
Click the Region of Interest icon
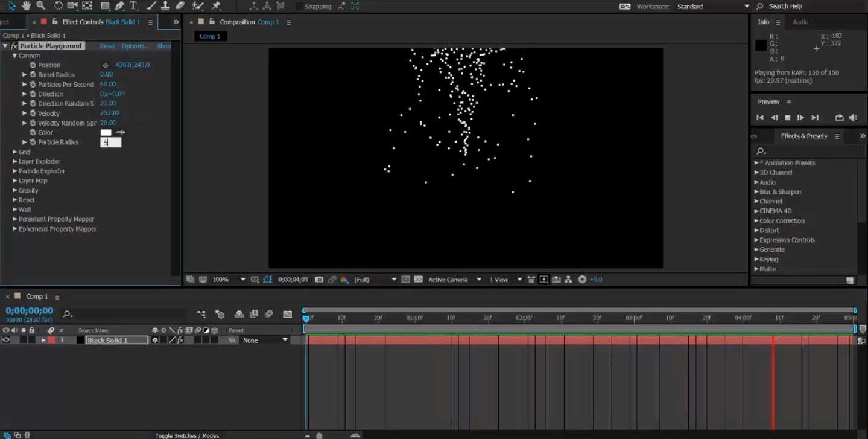pos(405,280)
